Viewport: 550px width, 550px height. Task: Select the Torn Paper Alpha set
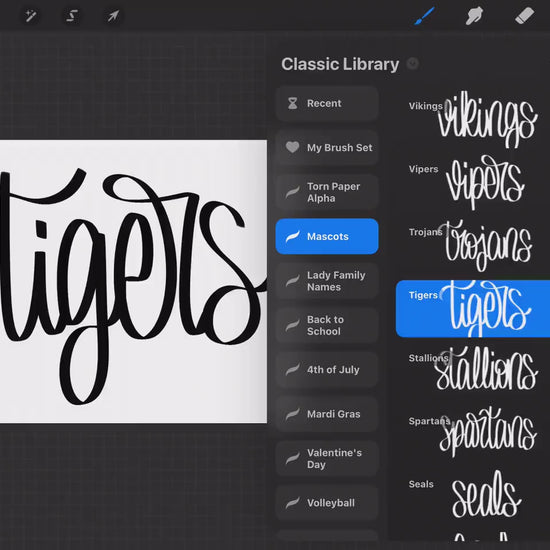coord(327,192)
